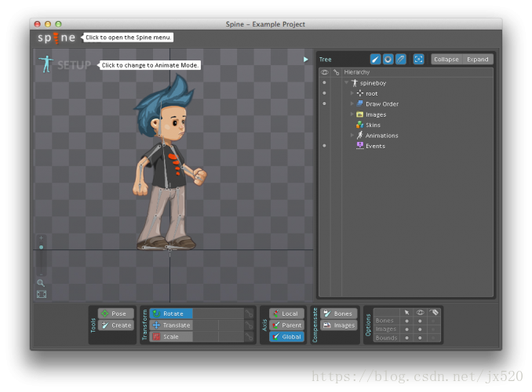The image size is (532, 392).
Task: Click the focus selection icon in Tree
Action: coord(419,60)
